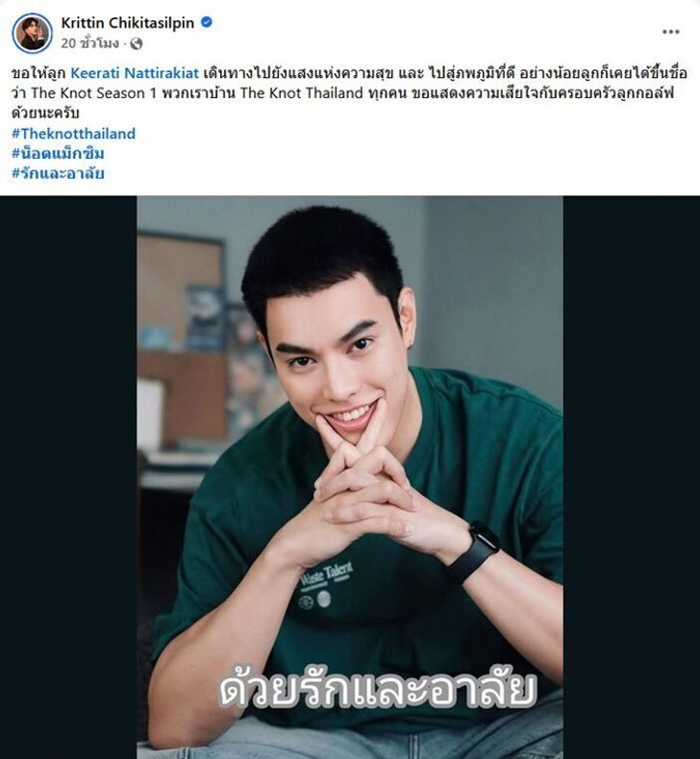The height and width of the screenshot is (759, 700).
Task: Click the 'ด้วยรักและอาลัย' caption on the photo
Action: 378,689
